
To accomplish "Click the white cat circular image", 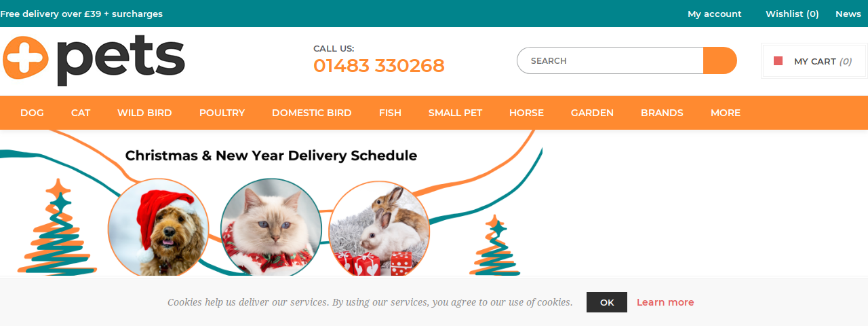I will [271, 228].
